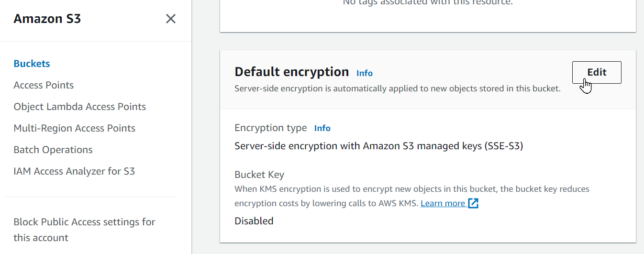Follow the Learn more link about bucket key

click(x=443, y=203)
